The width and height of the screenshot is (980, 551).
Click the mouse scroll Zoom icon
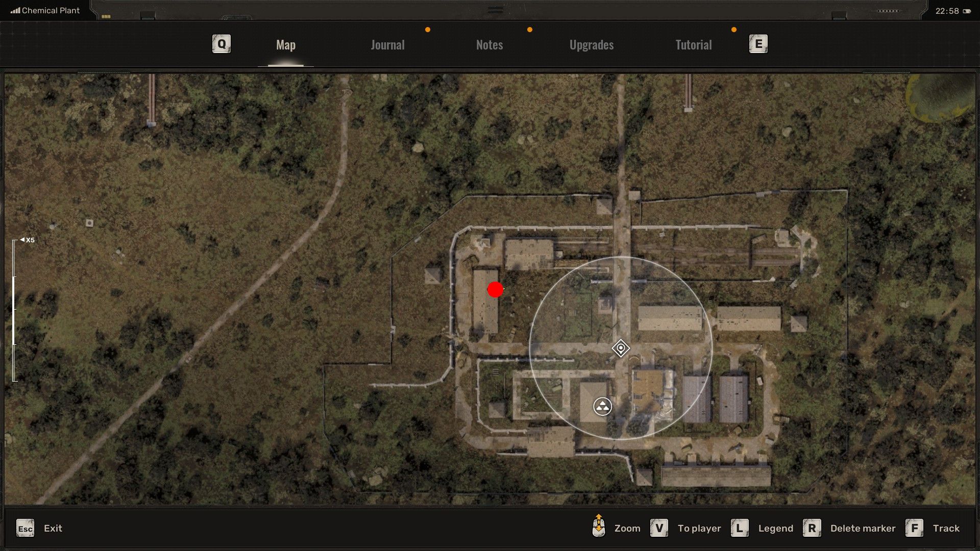599,526
